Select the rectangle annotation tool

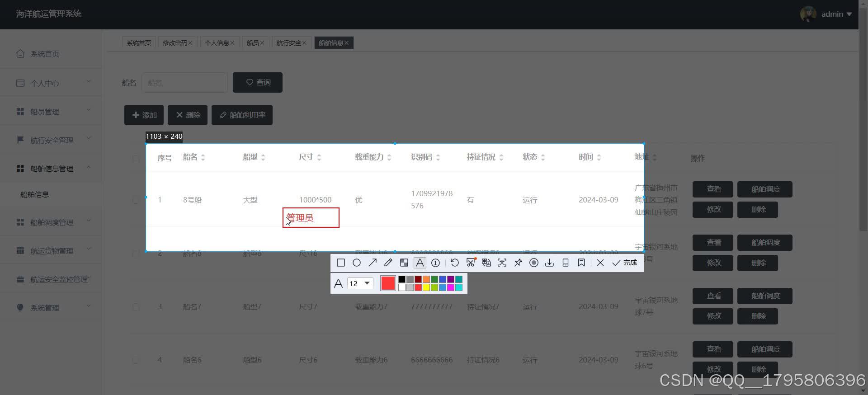[x=341, y=263]
